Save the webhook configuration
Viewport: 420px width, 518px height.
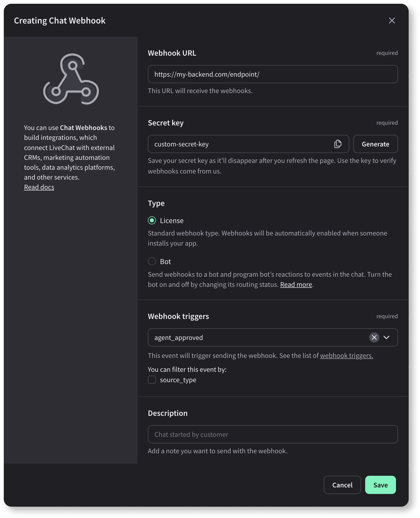[x=380, y=485]
